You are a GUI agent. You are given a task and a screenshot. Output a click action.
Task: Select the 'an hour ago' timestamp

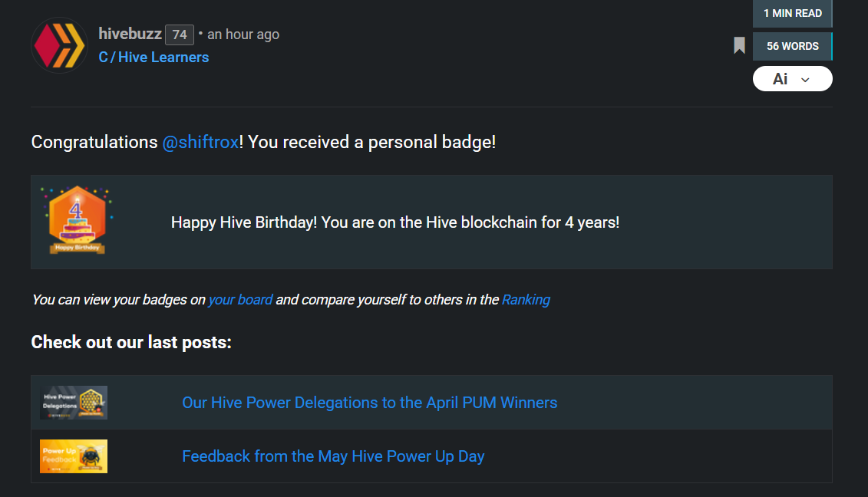point(243,35)
